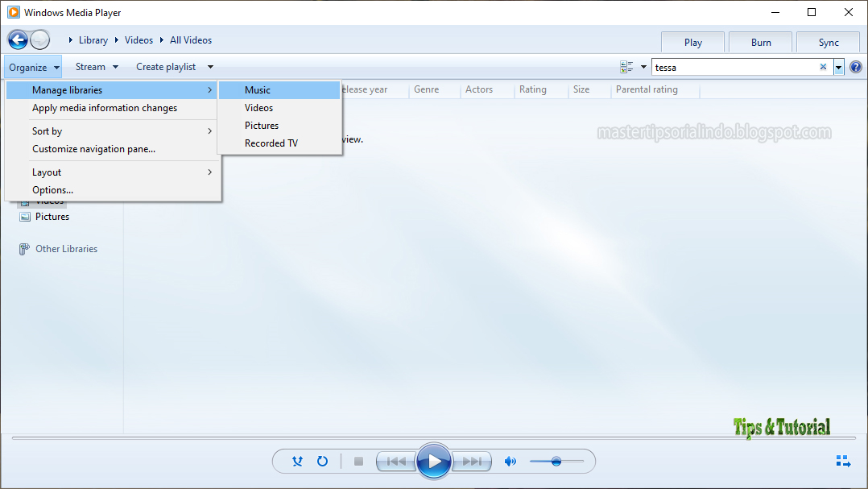Expand the Layout submenu

[x=111, y=172]
